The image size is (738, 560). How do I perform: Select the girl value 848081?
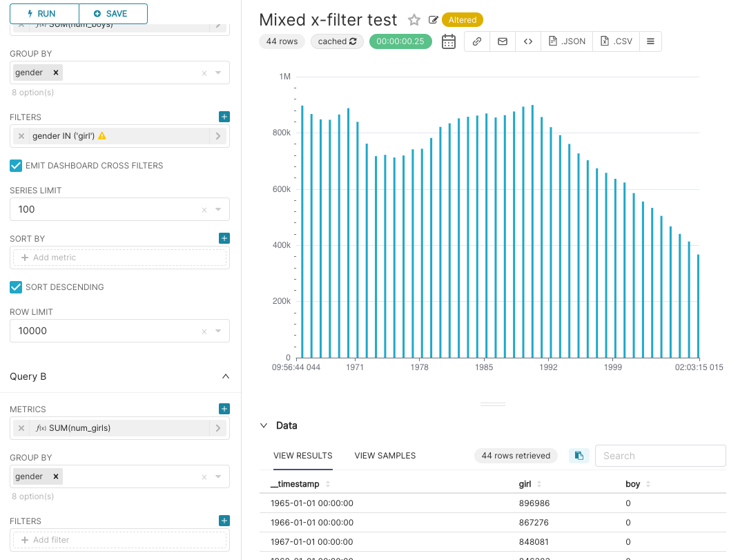click(x=534, y=541)
